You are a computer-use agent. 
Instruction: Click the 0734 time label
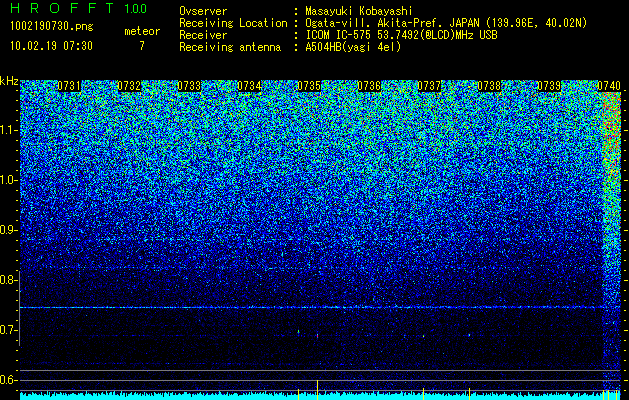coord(249,86)
